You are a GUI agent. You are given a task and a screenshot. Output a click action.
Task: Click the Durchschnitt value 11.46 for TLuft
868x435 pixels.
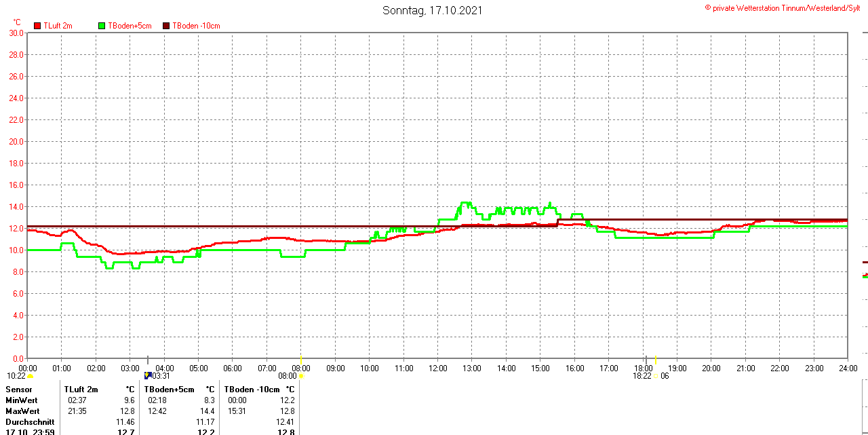[125, 422]
